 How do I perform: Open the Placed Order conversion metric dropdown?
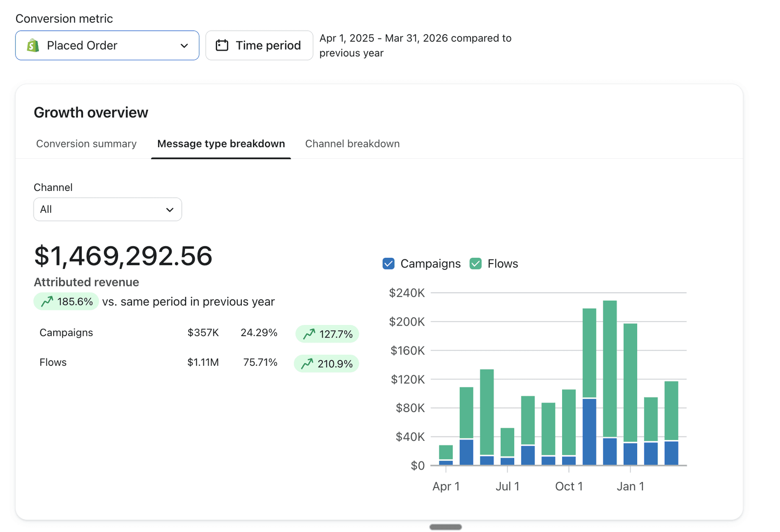[x=107, y=45]
